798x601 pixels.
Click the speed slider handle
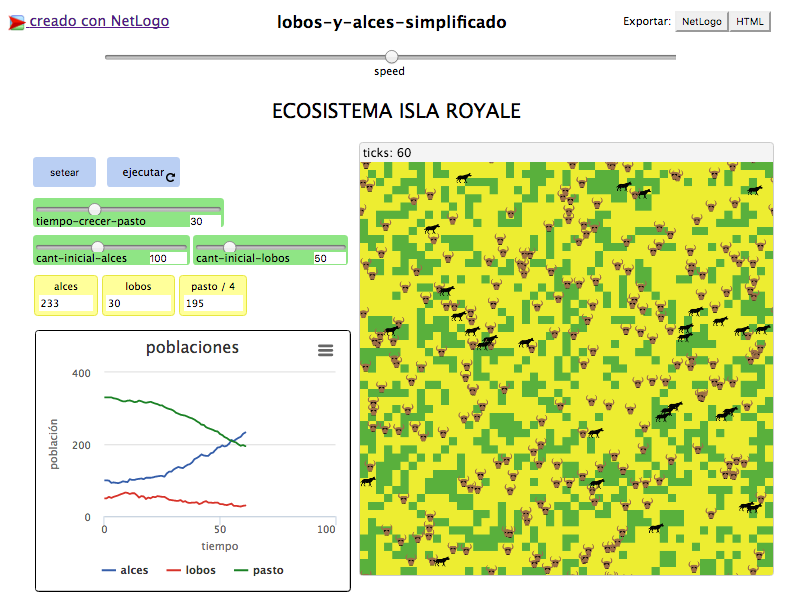pos(391,57)
